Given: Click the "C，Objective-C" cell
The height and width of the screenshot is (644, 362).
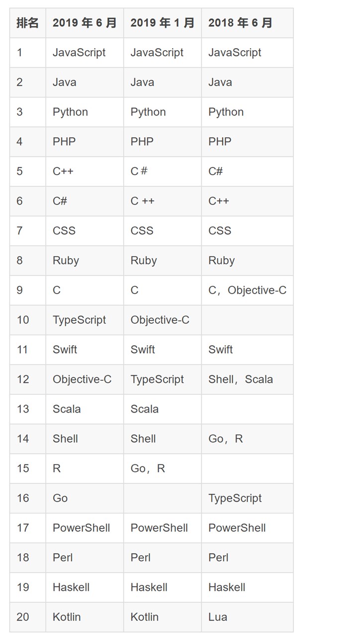Looking at the screenshot, I should click(x=247, y=290).
